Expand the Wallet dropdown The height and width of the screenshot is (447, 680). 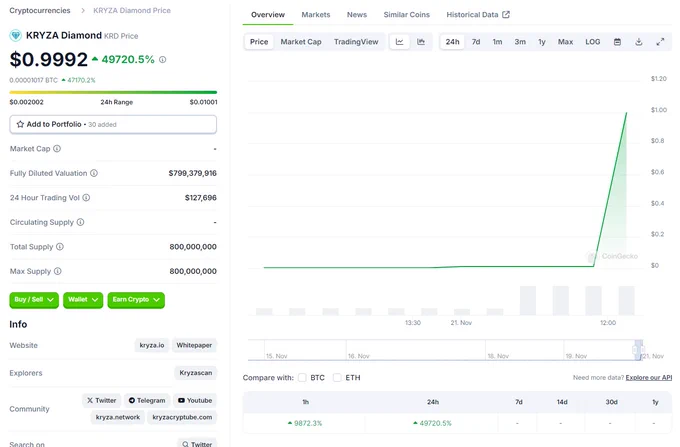(x=83, y=300)
